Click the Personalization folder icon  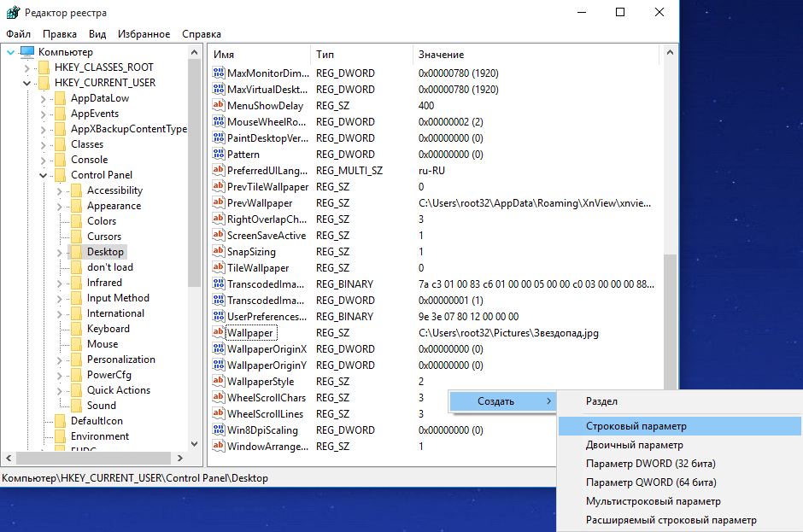point(76,360)
